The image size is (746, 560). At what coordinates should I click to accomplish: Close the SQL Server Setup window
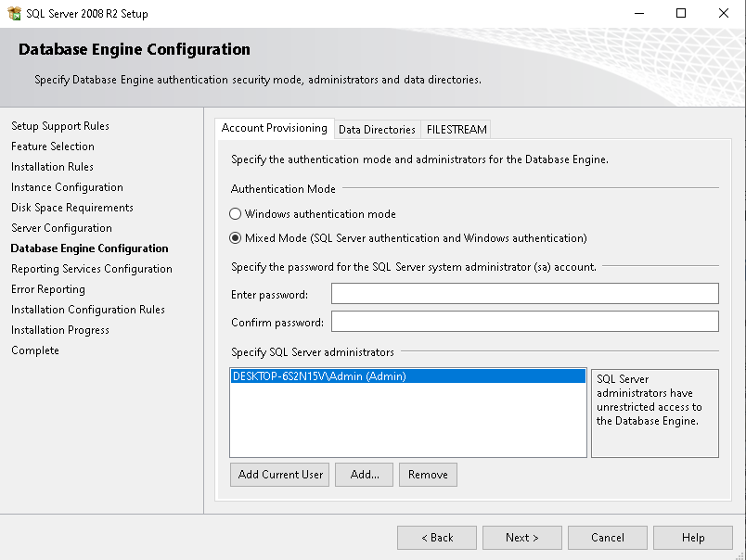pos(723,13)
